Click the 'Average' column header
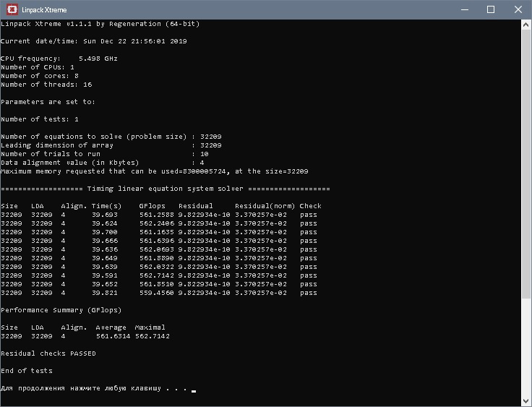The image size is (532, 407). pos(111,327)
